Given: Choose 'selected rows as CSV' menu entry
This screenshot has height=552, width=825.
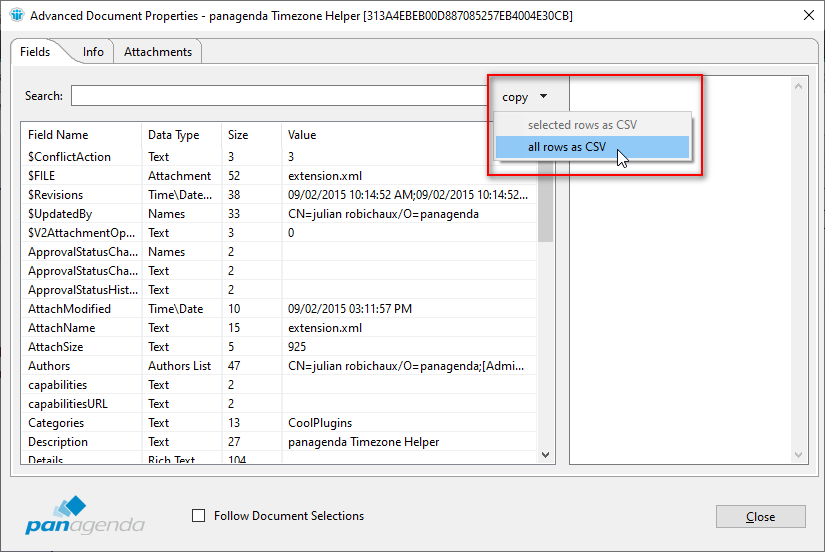Looking at the screenshot, I should (x=592, y=125).
